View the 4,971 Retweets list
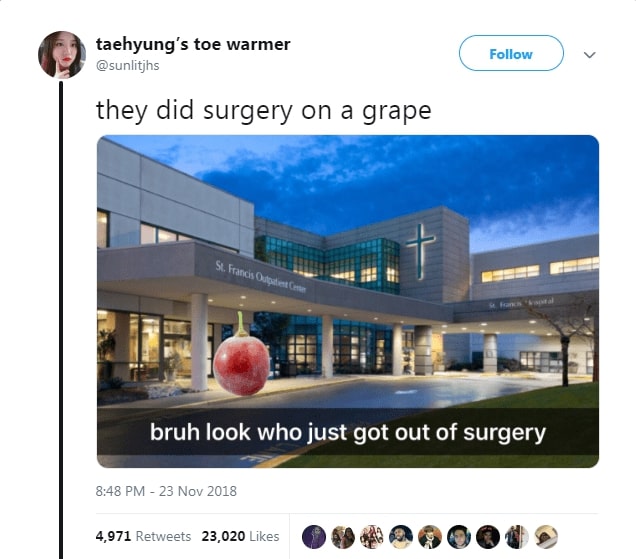Screen dimensions: 636x559 (x=143, y=536)
